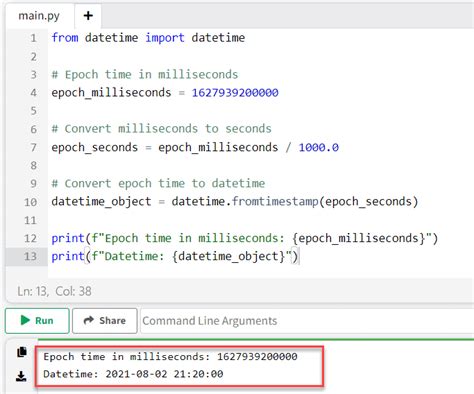Image resolution: width=474 pixels, height=394 pixels.
Task: Click the fromtimestamp method call
Action: 275,202
